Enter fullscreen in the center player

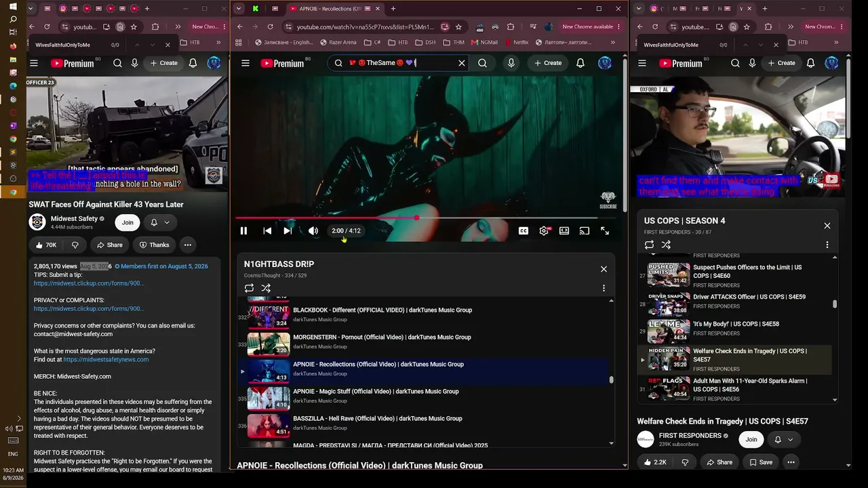pyautogui.click(x=605, y=230)
